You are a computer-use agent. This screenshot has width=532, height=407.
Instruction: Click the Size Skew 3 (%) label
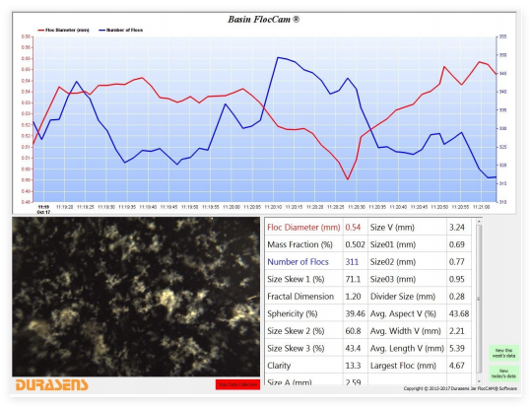(296, 348)
